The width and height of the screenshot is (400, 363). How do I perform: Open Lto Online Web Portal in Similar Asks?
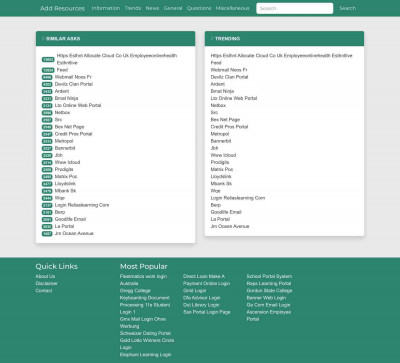pos(78,105)
